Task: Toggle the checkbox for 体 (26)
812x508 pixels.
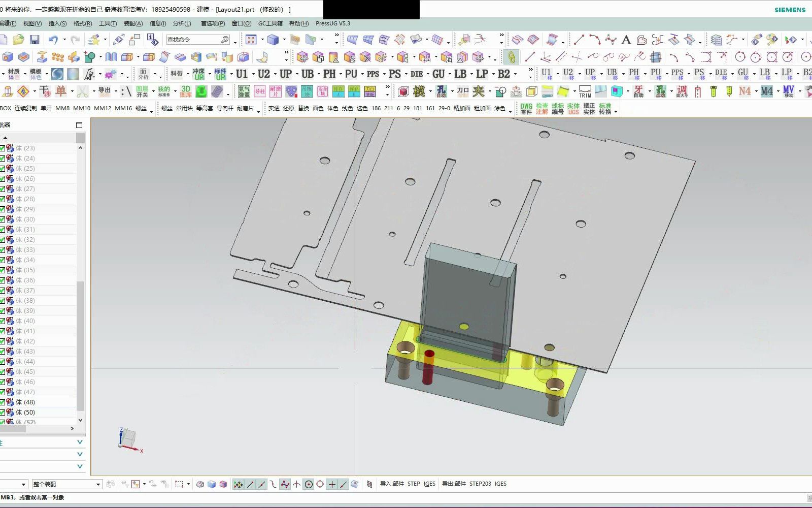Action: (x=3, y=179)
